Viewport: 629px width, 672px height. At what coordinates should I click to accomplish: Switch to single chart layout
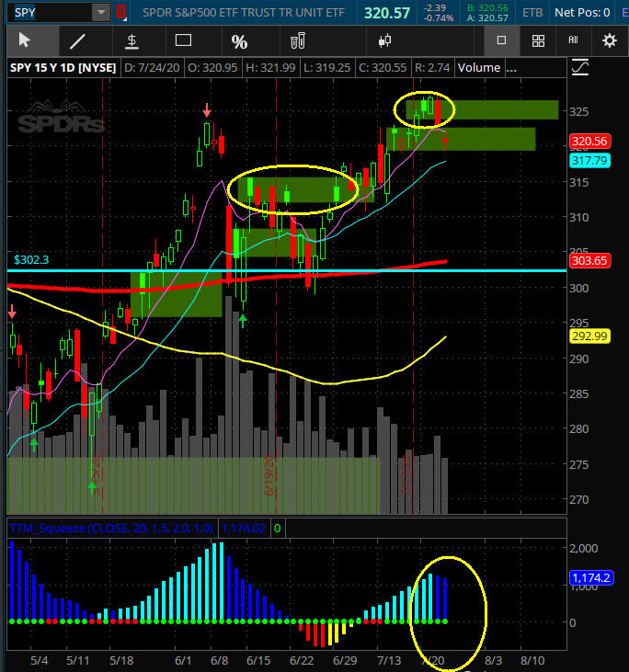point(501,40)
